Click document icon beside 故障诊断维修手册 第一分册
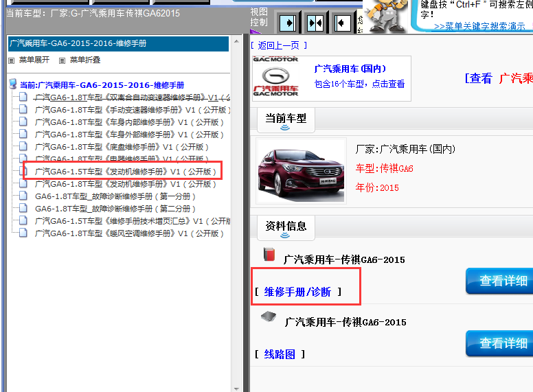Screen dimensions: 533x392 [23, 196]
